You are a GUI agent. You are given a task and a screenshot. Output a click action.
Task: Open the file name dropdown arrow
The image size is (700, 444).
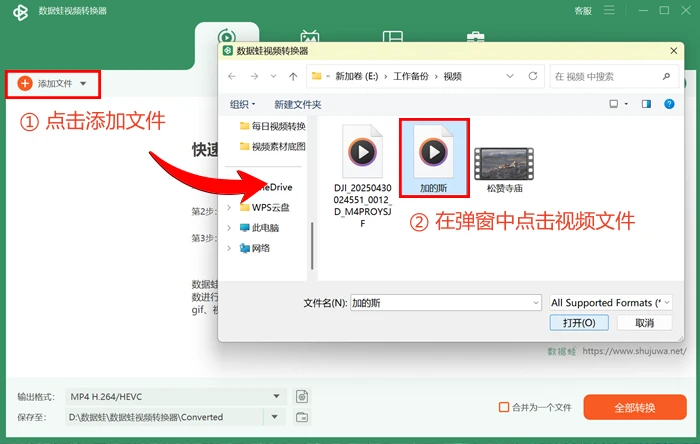tap(536, 303)
